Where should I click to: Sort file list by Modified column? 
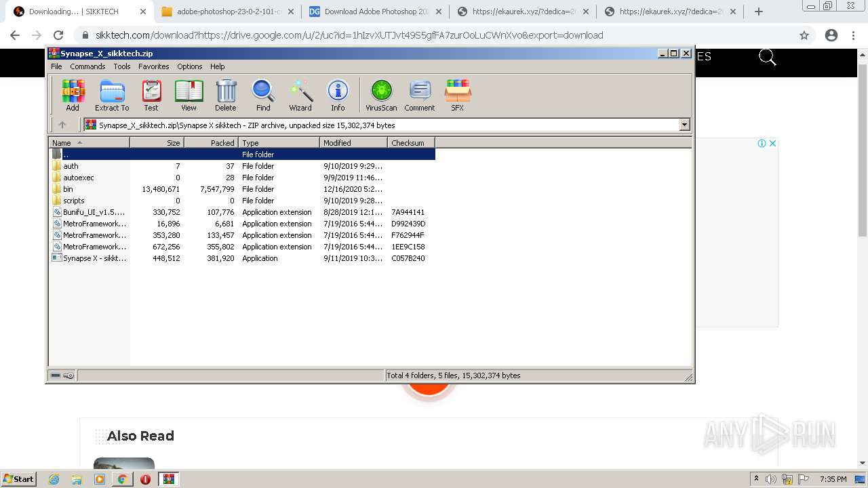[x=353, y=142]
